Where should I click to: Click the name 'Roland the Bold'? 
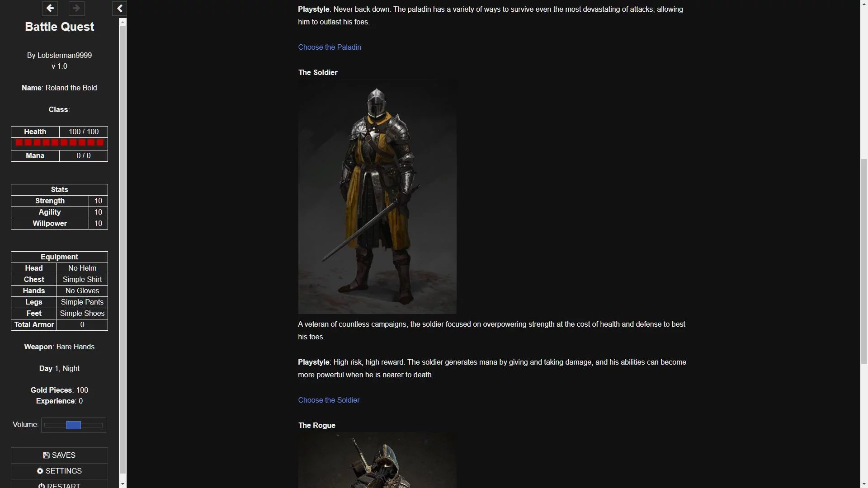pos(71,88)
